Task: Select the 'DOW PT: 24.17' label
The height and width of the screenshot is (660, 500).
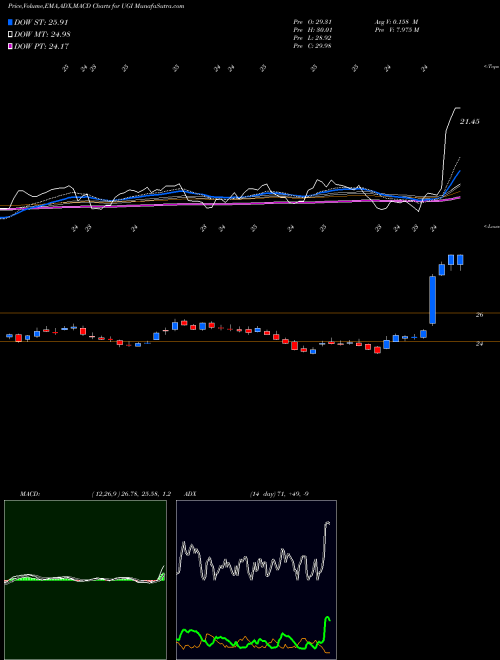Action: 41,46
